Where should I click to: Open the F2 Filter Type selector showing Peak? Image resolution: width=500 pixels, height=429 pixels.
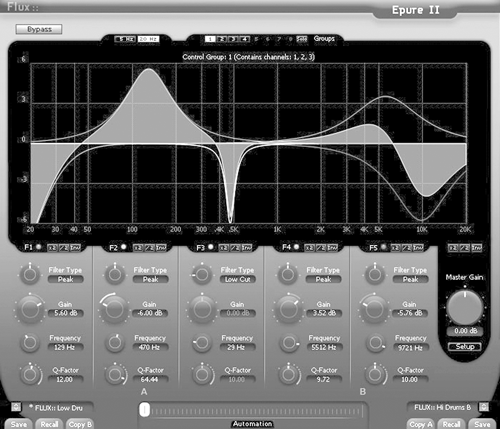(150, 279)
